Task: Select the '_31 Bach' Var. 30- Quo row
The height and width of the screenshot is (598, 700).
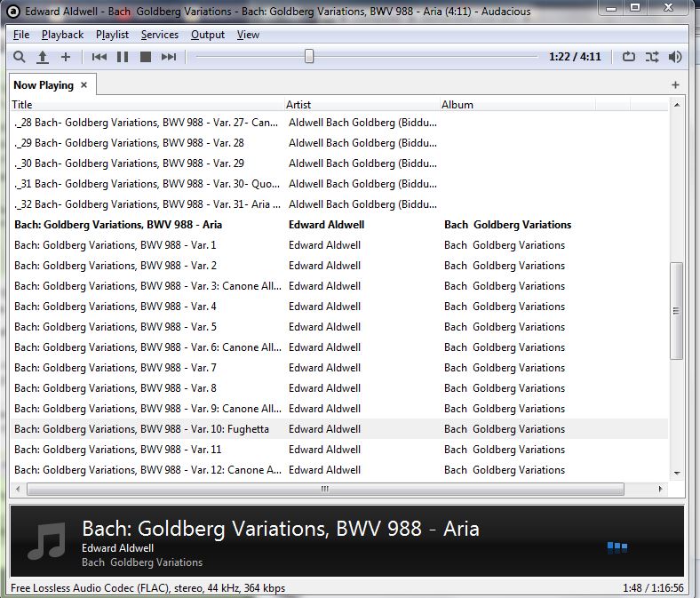Action: (339, 184)
